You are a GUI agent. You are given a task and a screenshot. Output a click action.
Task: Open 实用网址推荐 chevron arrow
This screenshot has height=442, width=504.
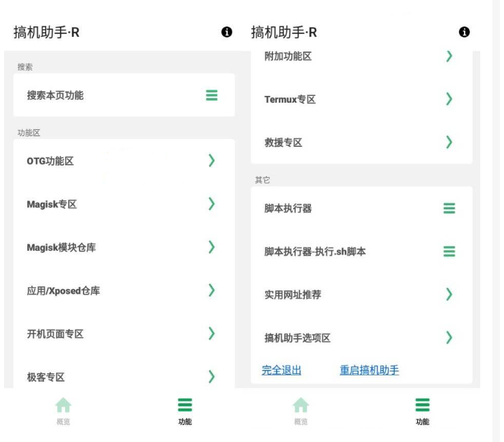(449, 294)
